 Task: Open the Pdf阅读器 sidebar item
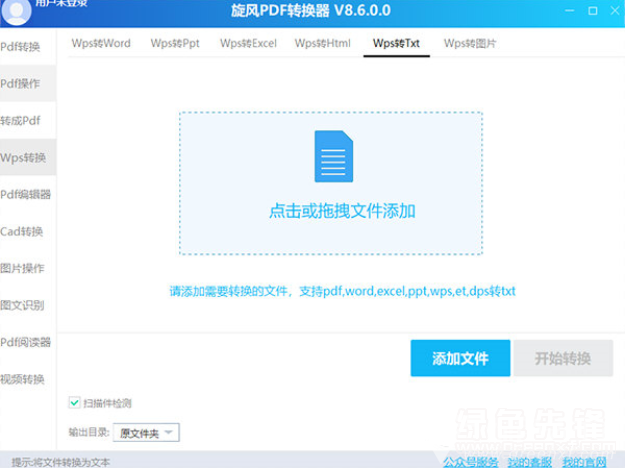pyautogui.click(x=28, y=342)
